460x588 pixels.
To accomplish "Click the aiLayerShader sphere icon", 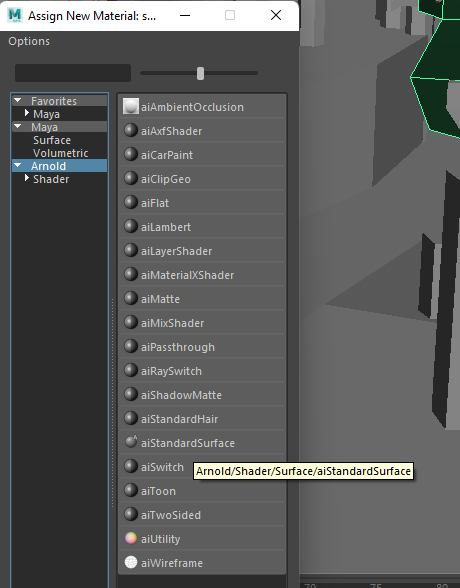I will [130, 250].
